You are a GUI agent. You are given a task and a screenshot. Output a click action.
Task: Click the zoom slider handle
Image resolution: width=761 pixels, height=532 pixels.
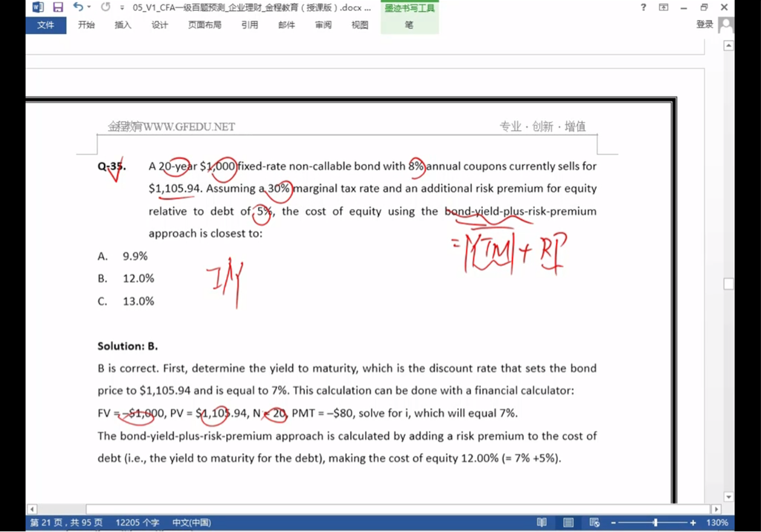click(655, 523)
